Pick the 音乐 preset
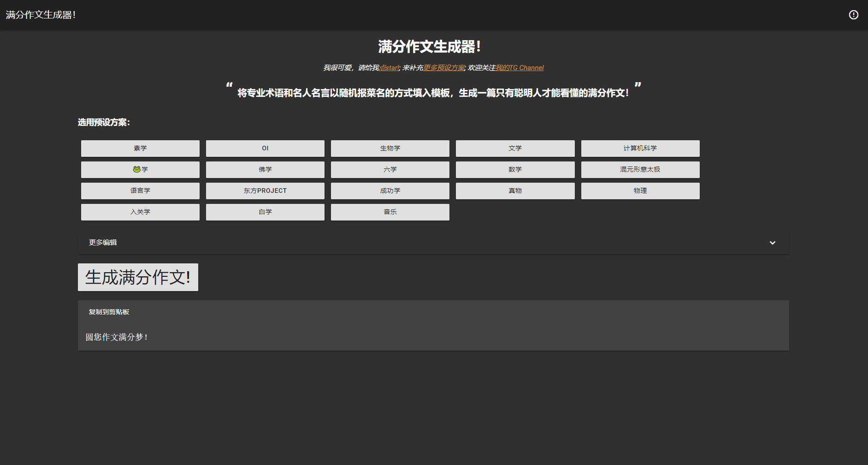The image size is (868, 465). (x=390, y=212)
